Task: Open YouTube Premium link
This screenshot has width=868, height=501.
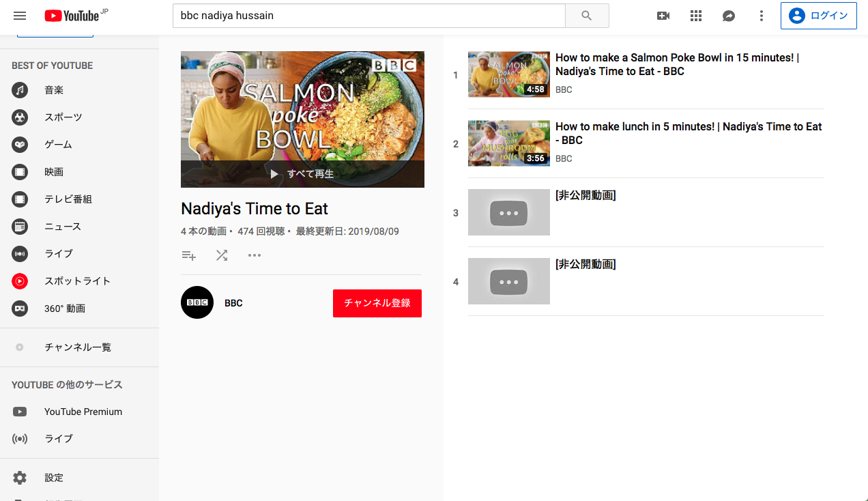Action: 79,412
